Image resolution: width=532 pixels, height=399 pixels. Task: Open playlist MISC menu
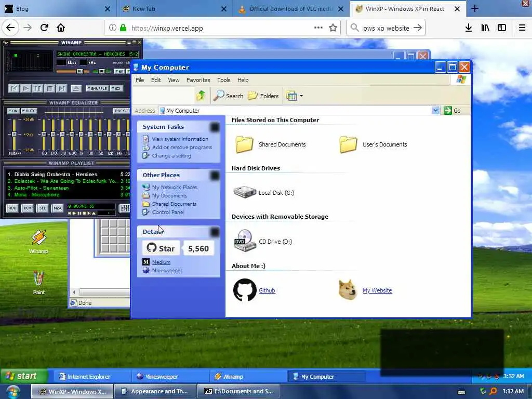(58, 208)
